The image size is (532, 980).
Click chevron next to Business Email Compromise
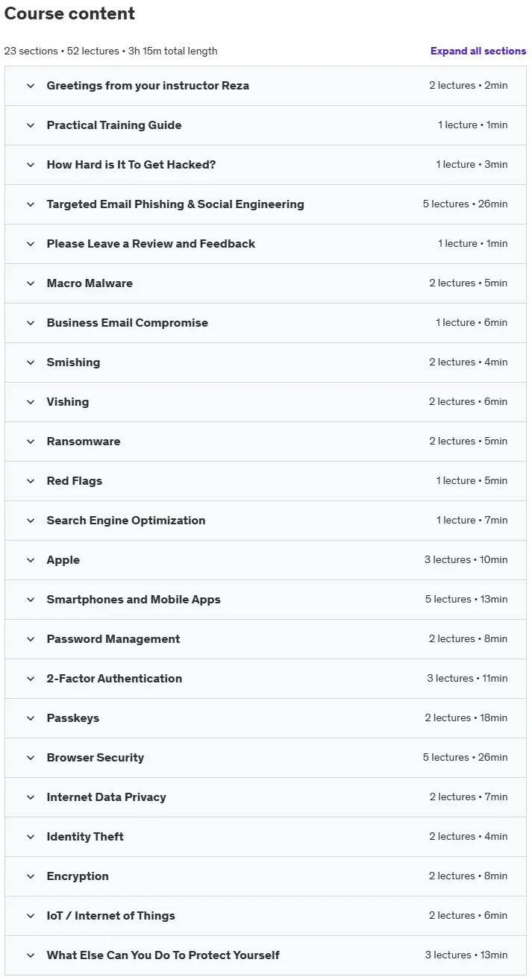[x=31, y=323]
